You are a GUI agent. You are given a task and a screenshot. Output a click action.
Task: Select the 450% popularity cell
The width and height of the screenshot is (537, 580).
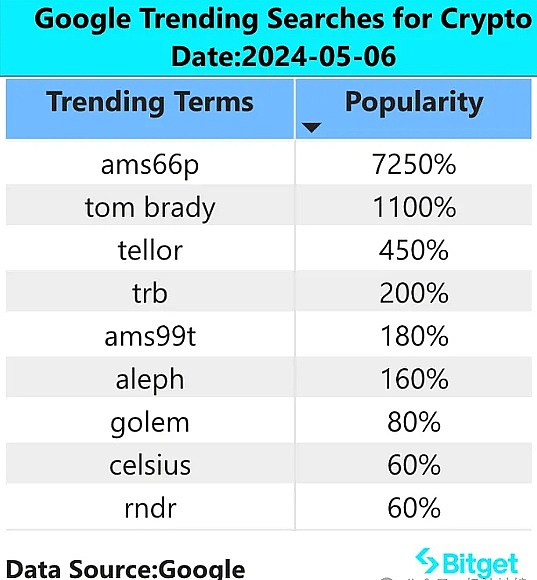click(x=413, y=250)
